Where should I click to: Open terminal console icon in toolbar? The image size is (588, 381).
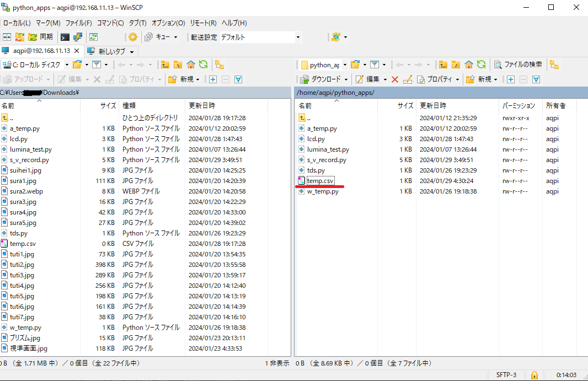click(x=65, y=37)
